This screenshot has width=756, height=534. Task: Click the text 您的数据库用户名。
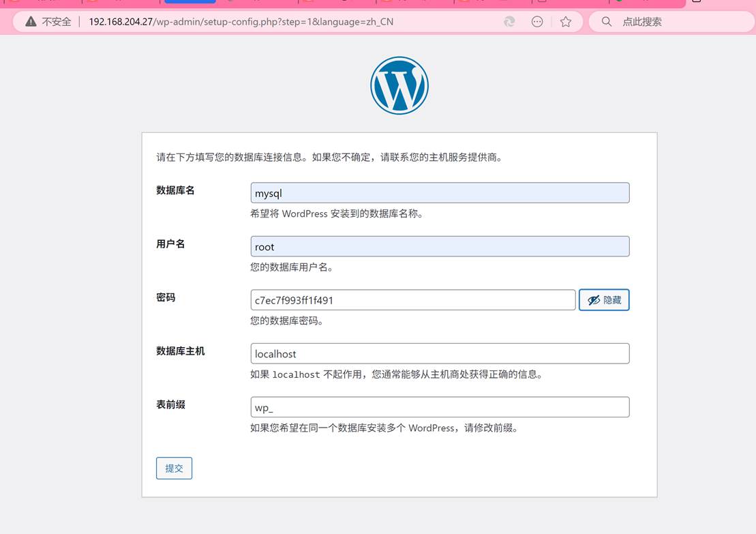(291, 267)
